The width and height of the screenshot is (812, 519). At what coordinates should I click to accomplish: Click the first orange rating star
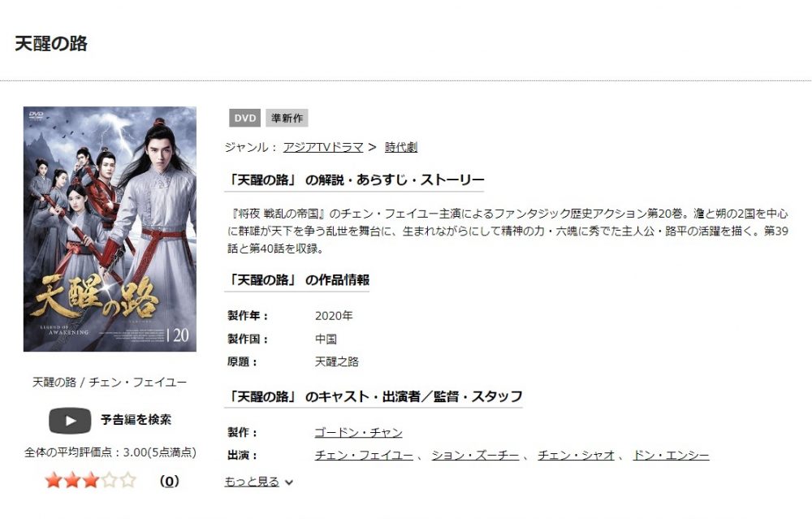point(54,481)
